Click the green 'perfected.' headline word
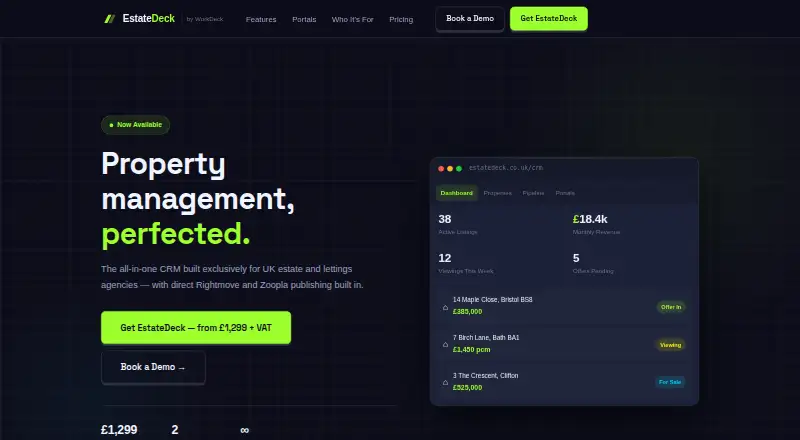 pyautogui.click(x=176, y=234)
